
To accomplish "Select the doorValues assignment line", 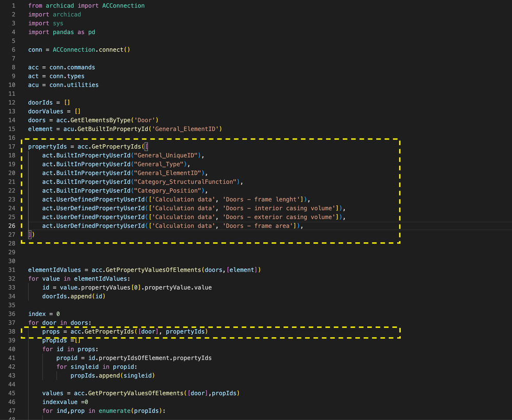I will pos(54,111).
